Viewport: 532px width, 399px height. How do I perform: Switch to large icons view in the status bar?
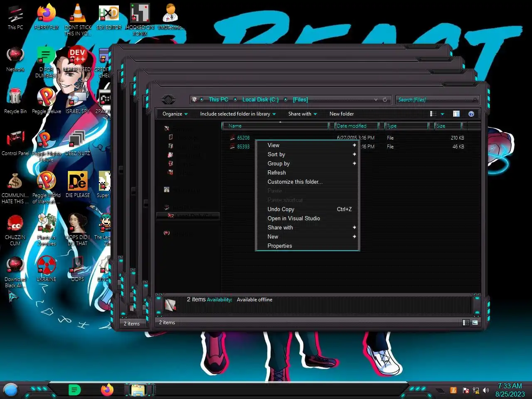point(475,323)
